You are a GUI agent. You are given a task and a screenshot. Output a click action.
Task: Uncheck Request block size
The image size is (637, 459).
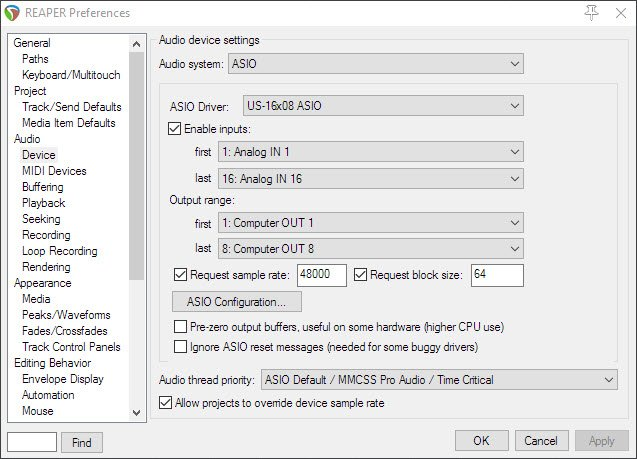tap(360, 275)
